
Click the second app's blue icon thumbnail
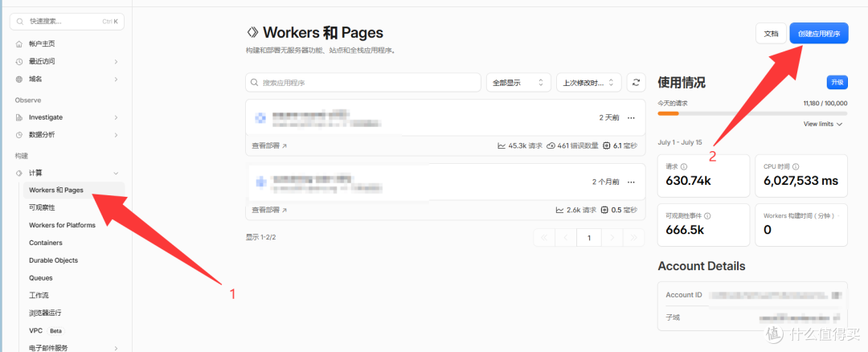pos(260,182)
